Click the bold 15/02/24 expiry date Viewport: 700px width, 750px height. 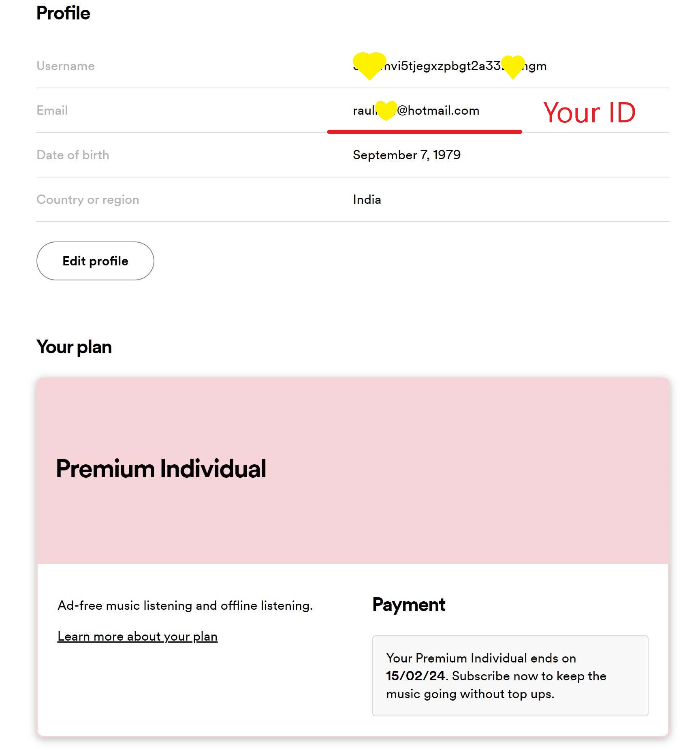click(415, 676)
